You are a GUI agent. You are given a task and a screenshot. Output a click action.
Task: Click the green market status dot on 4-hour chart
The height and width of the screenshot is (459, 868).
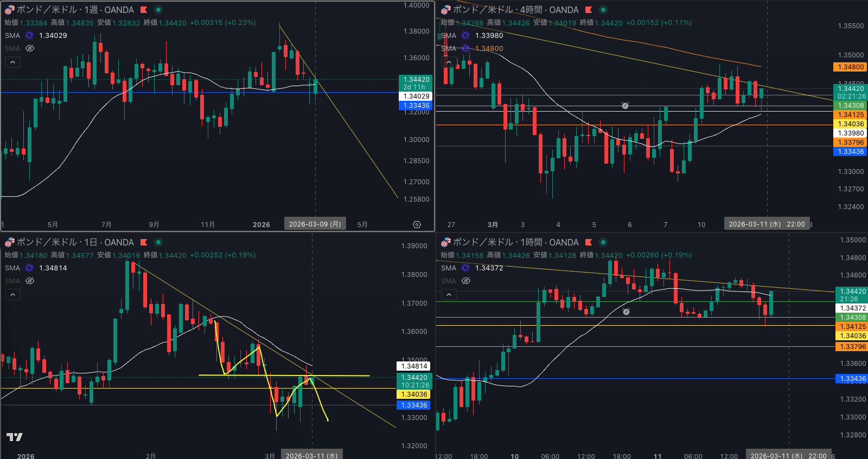coord(603,10)
